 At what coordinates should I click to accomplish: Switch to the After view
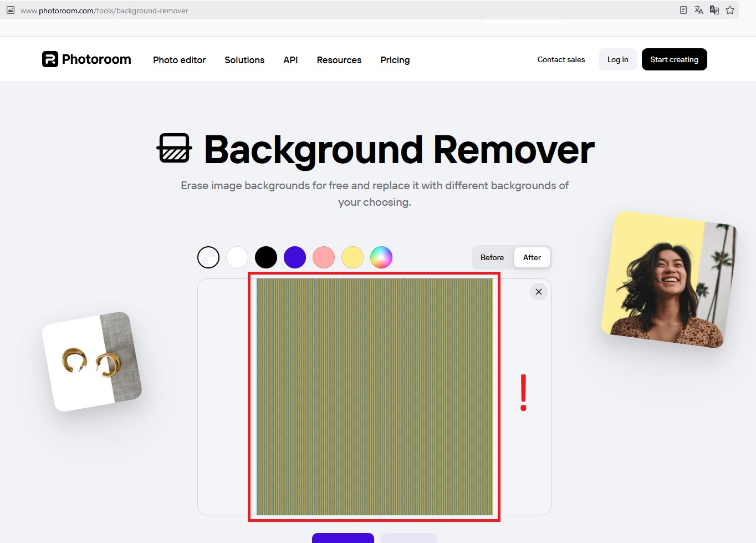(x=532, y=257)
